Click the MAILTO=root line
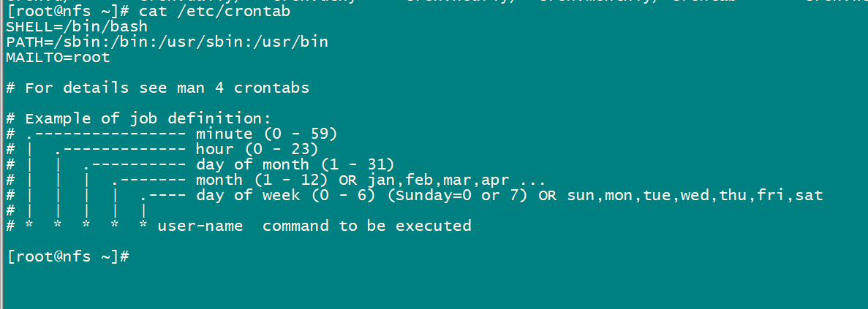 coord(58,57)
